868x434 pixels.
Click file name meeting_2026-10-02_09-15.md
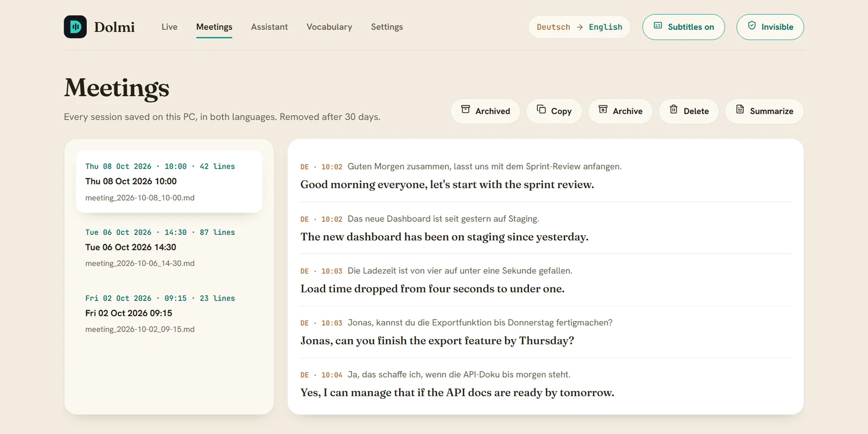click(140, 329)
